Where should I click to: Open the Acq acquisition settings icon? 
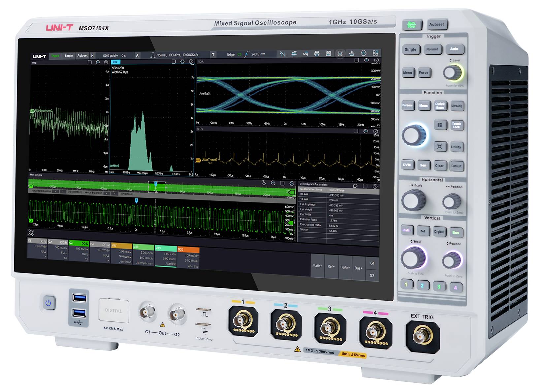(305, 54)
